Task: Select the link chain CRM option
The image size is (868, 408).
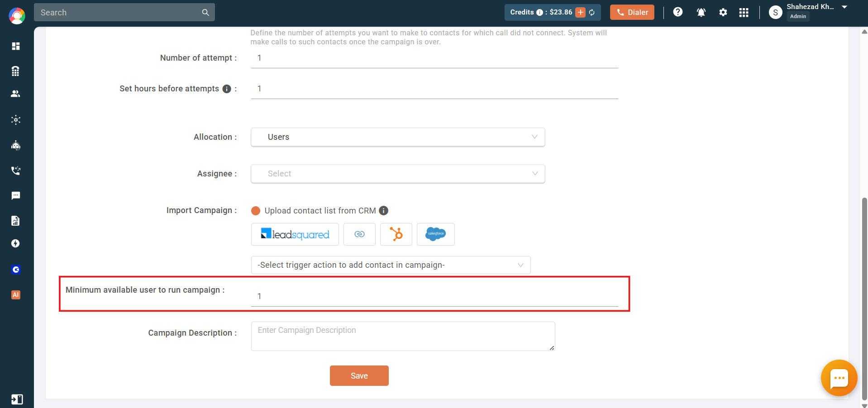Action: coord(359,234)
